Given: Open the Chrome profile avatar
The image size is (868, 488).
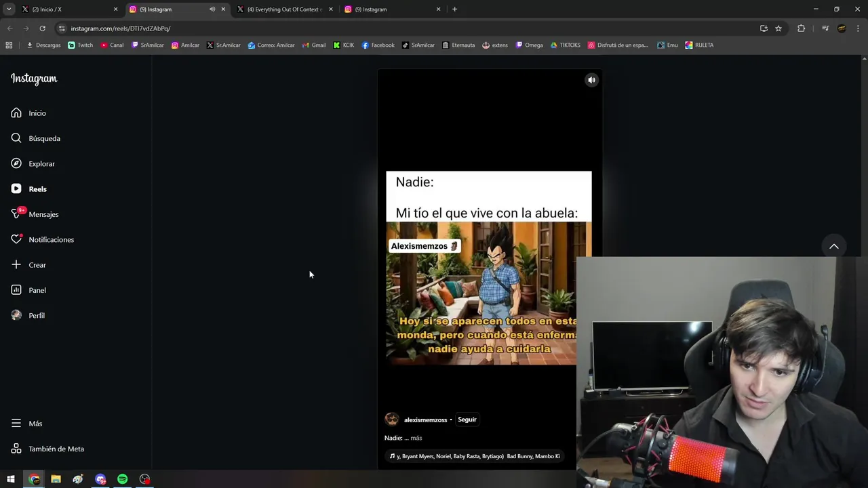Looking at the screenshot, I should [x=842, y=28].
